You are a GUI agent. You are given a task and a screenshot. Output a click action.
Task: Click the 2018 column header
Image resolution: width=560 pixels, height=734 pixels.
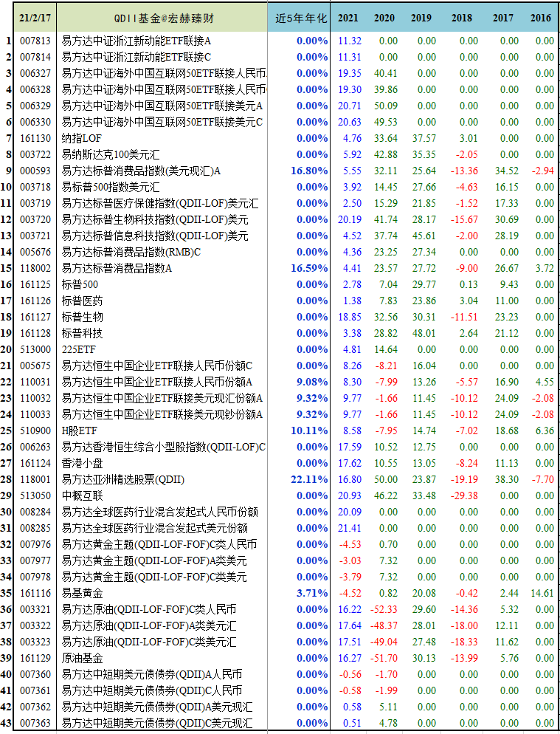462,18
